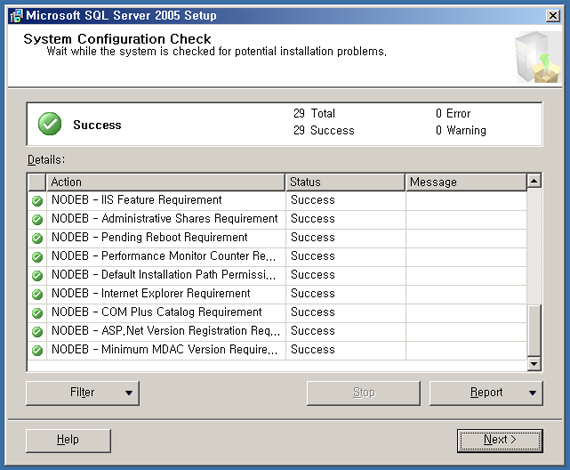
Task: Click the Success status of Minimum MDAC Version
Action: click(x=313, y=350)
